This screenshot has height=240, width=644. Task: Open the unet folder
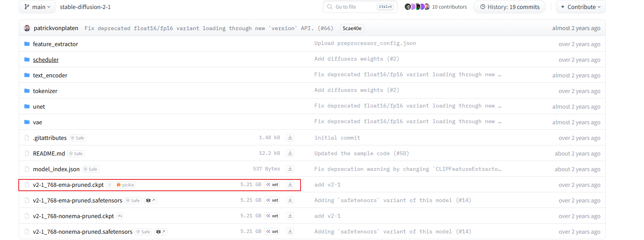click(39, 107)
